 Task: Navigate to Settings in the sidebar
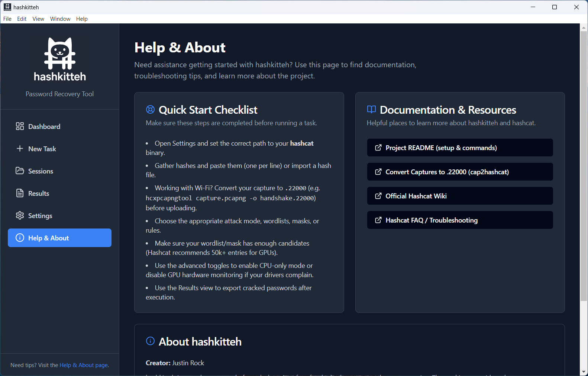click(59, 215)
